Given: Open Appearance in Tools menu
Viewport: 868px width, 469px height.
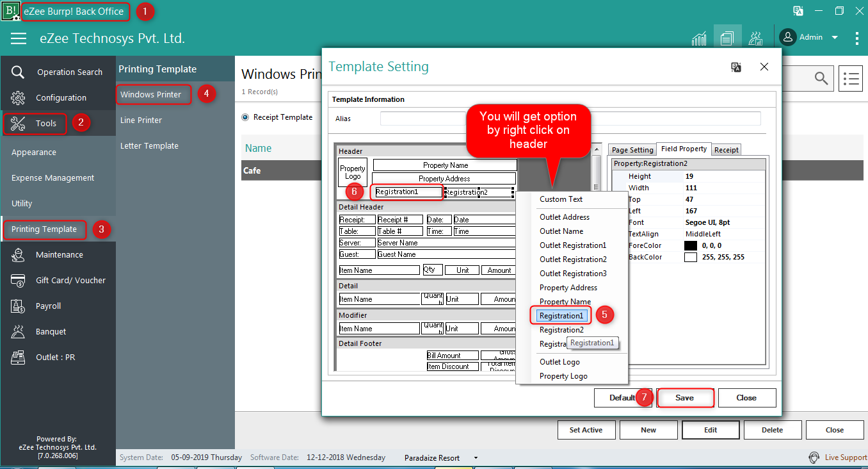Looking at the screenshot, I should click(x=34, y=152).
